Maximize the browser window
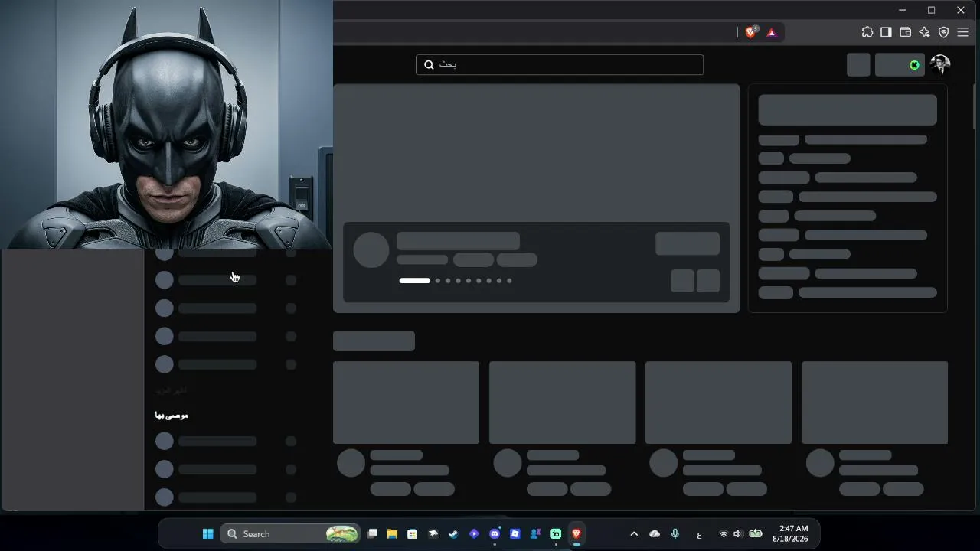Viewport: 980px width, 551px height. pos(932,10)
